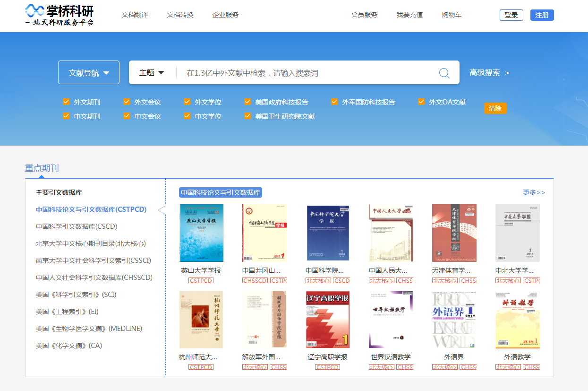Open the 中国科学院 journal cover

tap(328, 233)
